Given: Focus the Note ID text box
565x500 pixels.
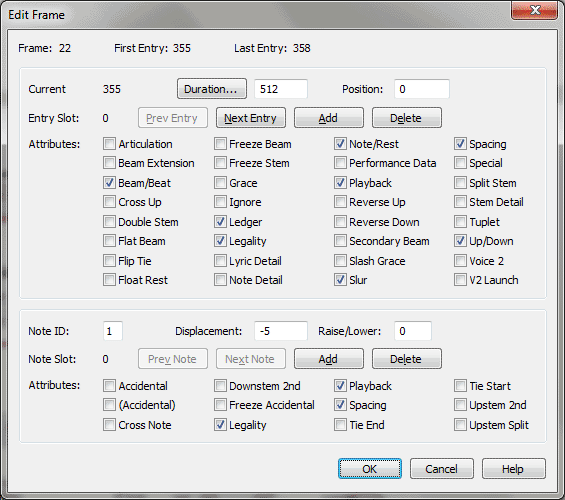Looking at the screenshot, I should (113, 331).
